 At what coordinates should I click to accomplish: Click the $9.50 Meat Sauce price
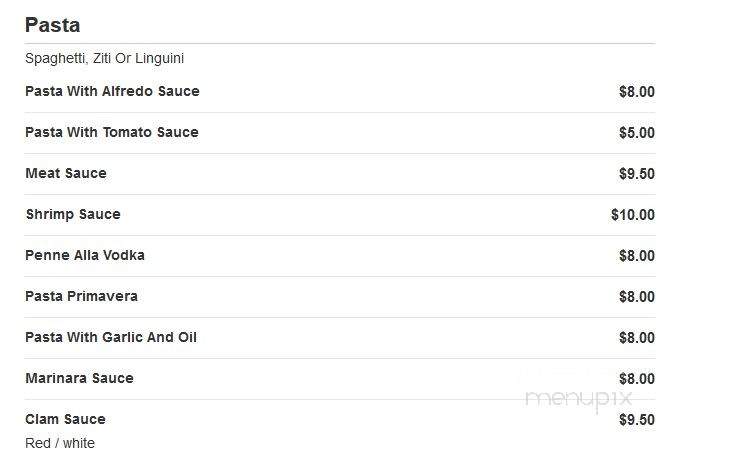pyautogui.click(x=637, y=174)
